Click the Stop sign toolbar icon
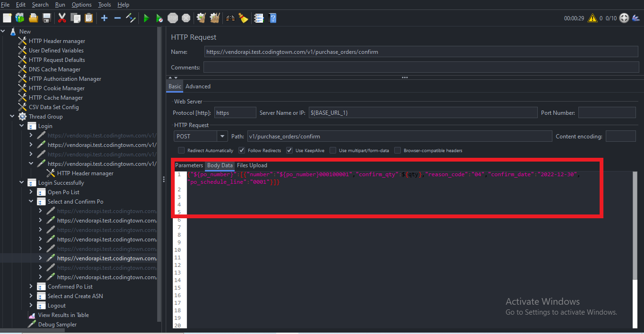 click(173, 18)
